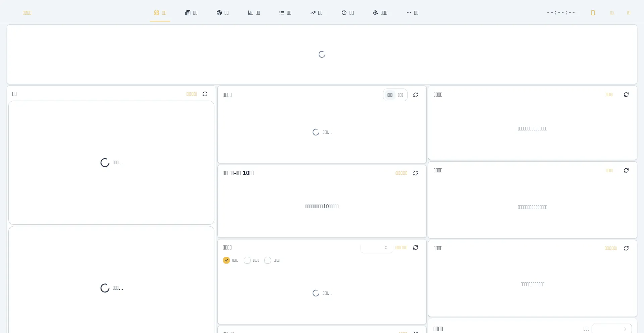Open the bullseye target icon tab
This screenshot has height=333, width=644.
[x=223, y=13]
